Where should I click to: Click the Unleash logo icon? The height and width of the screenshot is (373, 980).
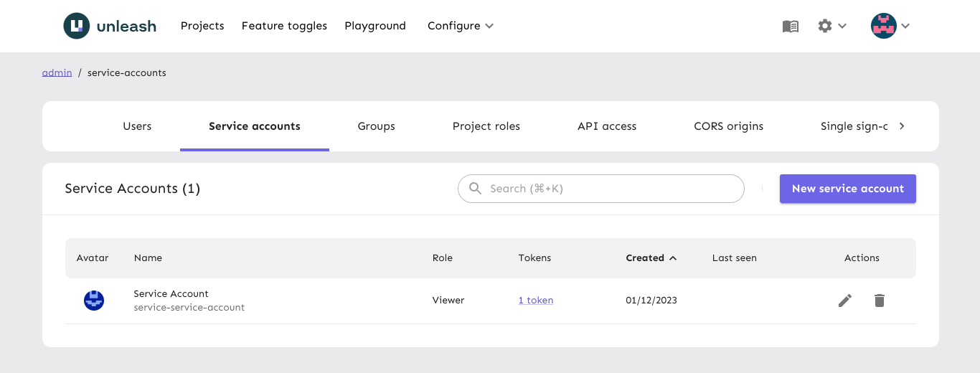[76, 26]
